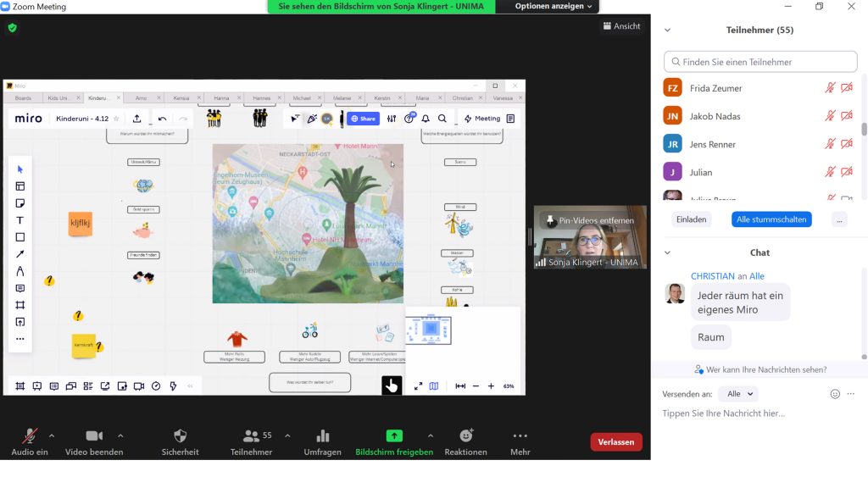868x488 pixels.
Task: Collapse the Teilnehmer panel chevron
Action: click(667, 30)
